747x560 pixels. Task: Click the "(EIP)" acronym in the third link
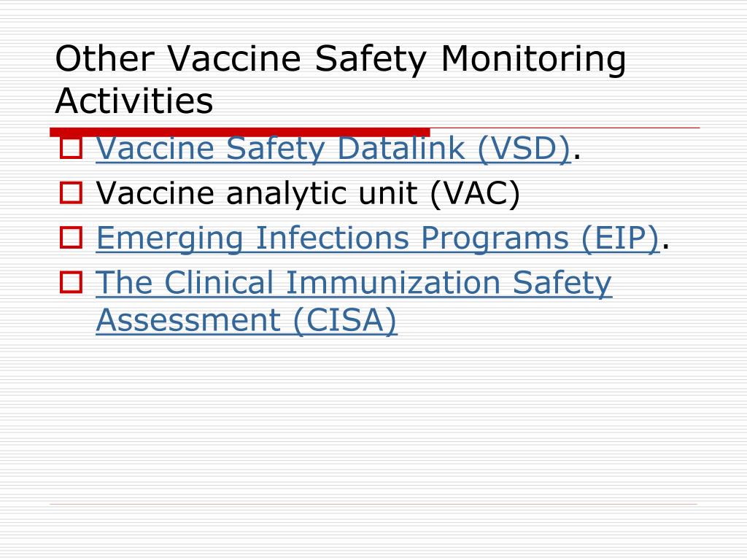[x=620, y=238]
